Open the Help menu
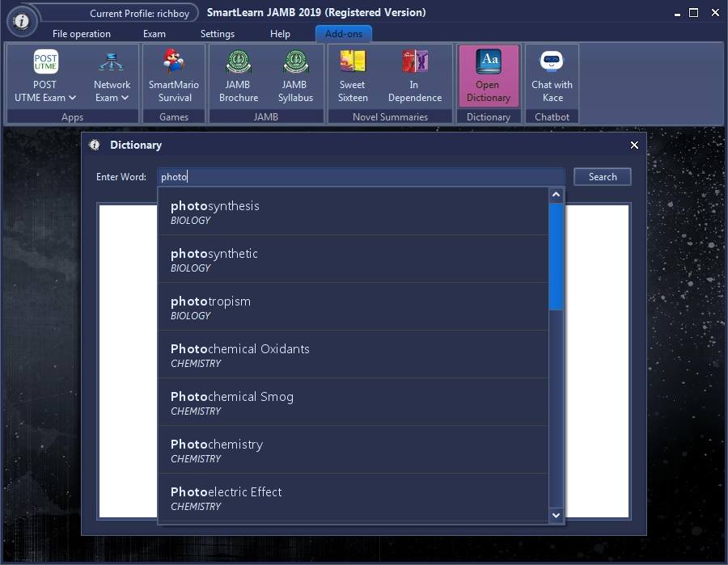This screenshot has height=565, width=728. point(280,34)
